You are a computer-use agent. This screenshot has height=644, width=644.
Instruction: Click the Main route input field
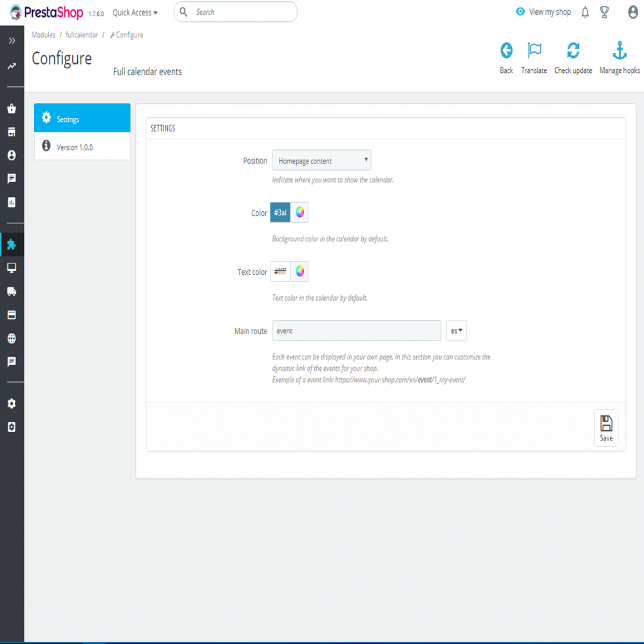click(356, 331)
